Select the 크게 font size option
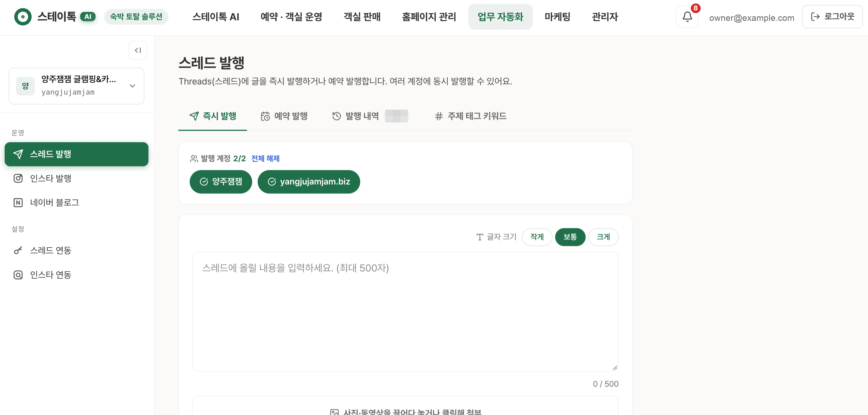This screenshot has height=415, width=868. click(x=603, y=237)
